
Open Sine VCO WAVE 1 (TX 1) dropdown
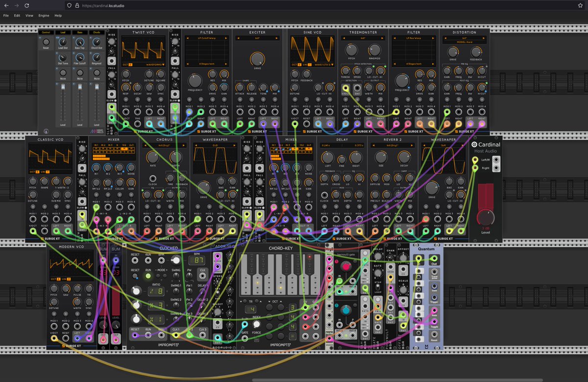[x=324, y=64]
